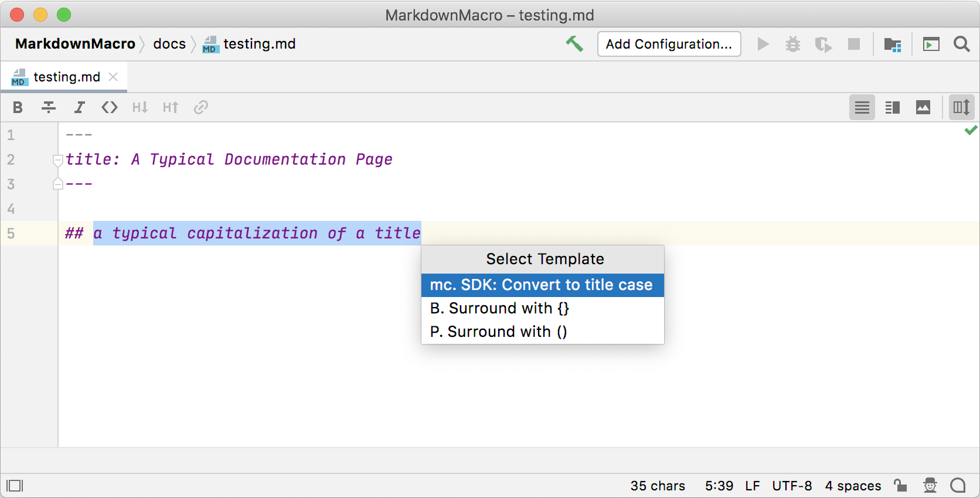Switch to editor-only view mode
980x498 pixels.
click(x=862, y=108)
